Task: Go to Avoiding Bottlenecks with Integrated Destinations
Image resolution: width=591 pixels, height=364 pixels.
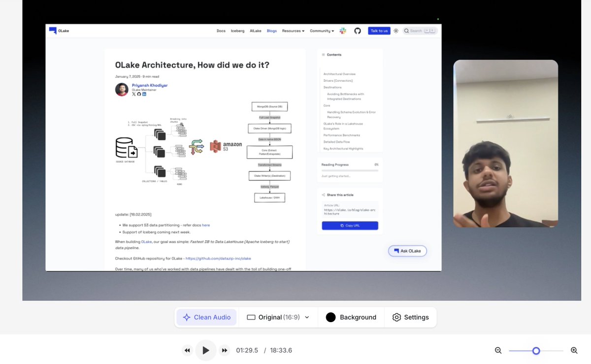Action: 346,97
